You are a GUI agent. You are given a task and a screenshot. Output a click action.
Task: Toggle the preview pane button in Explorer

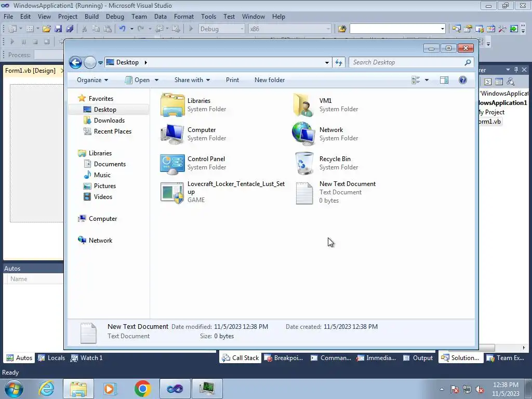(444, 80)
